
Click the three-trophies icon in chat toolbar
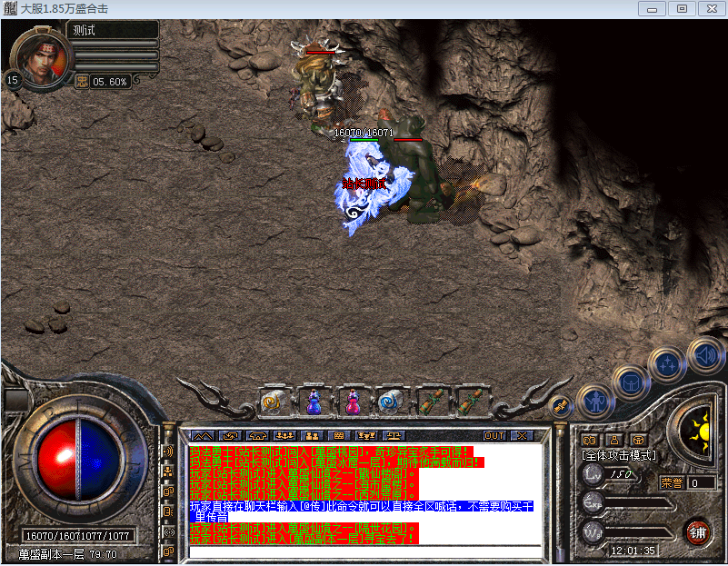[366, 436]
